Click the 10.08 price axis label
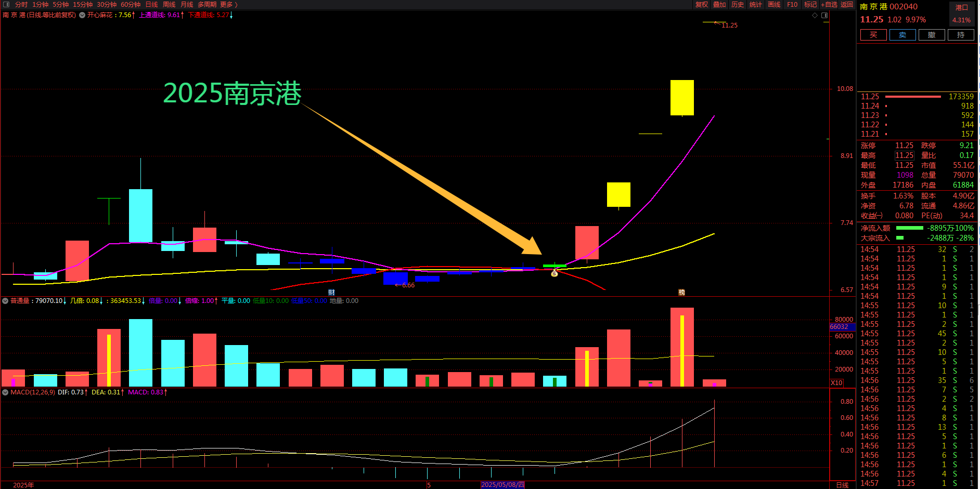Viewport: 980px width, 489px height. (x=845, y=89)
